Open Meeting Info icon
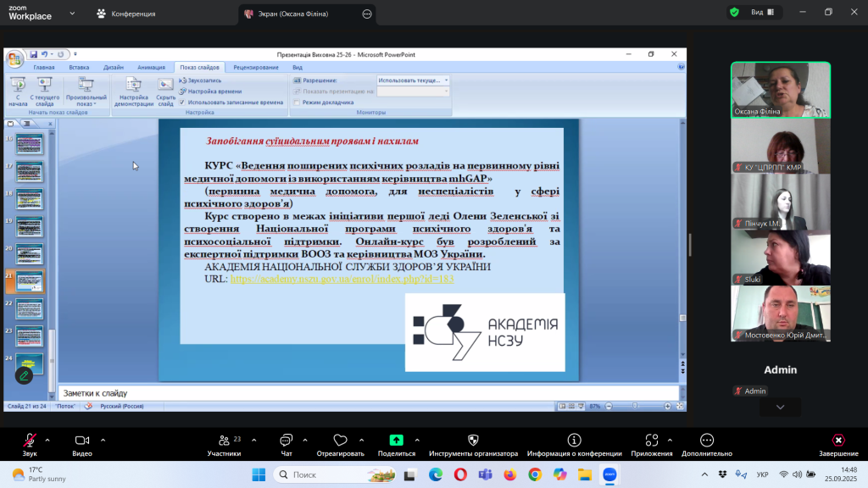This screenshot has height=488, width=868. coord(574,441)
